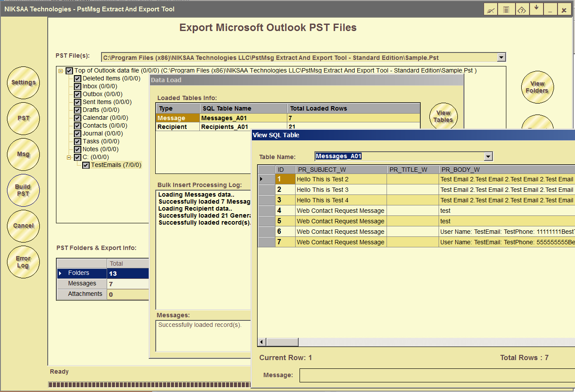Toggle the Contacts folder checkbox
This screenshot has height=392, width=575.
click(77, 126)
